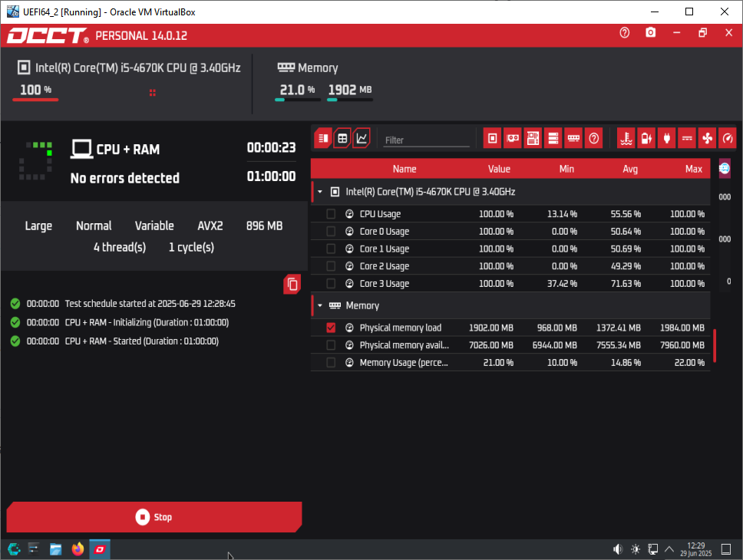Screen dimensions: 743x560
Task: Sort by the Value column header
Action: click(x=499, y=169)
